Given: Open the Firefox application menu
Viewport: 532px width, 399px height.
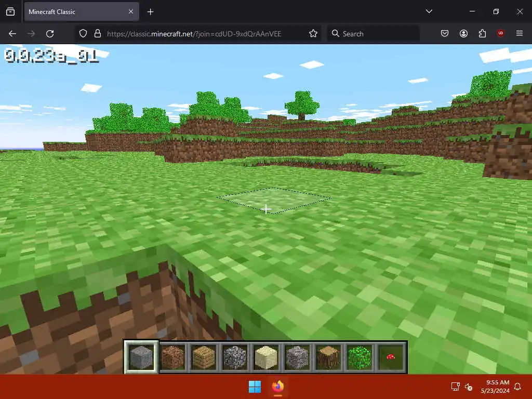Looking at the screenshot, I should pyautogui.click(x=520, y=33).
